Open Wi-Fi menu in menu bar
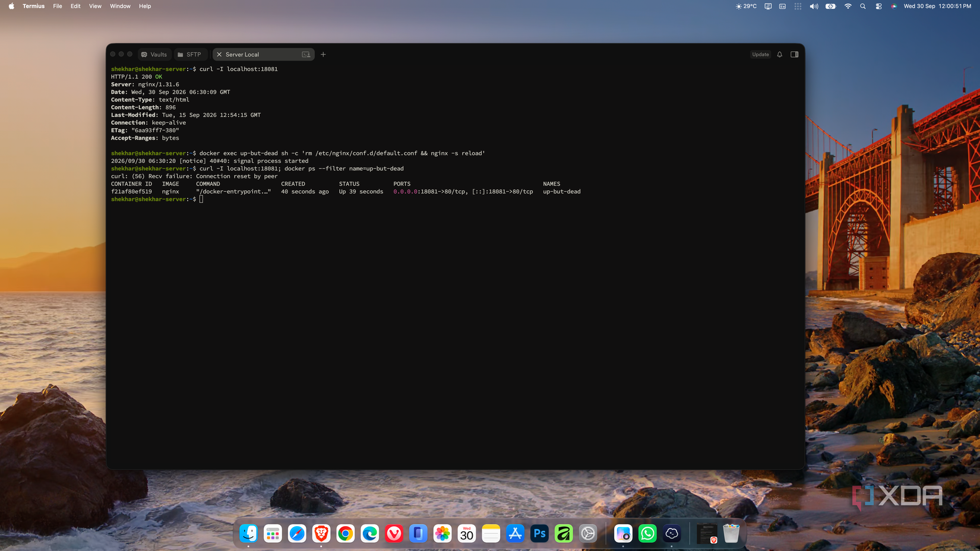The height and width of the screenshot is (551, 980). click(x=848, y=6)
